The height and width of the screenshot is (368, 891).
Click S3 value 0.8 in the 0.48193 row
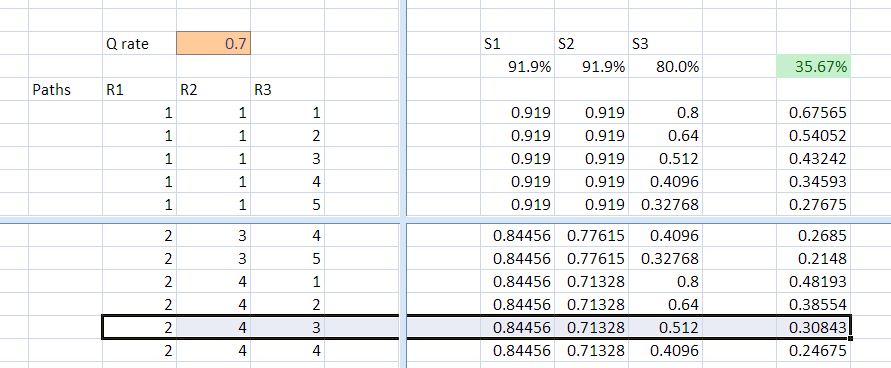coord(665,282)
